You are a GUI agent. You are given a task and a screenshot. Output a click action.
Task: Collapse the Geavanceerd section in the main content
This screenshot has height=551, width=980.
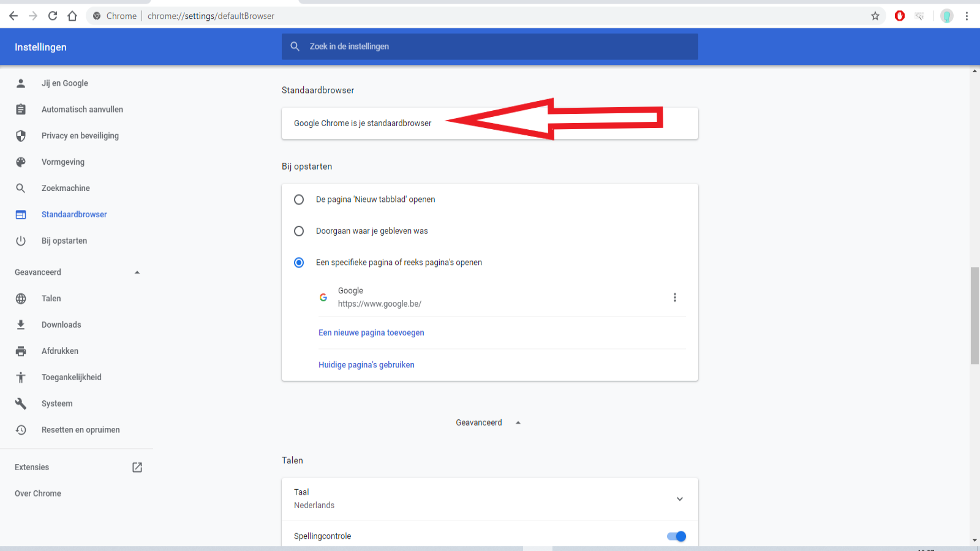[x=518, y=423]
